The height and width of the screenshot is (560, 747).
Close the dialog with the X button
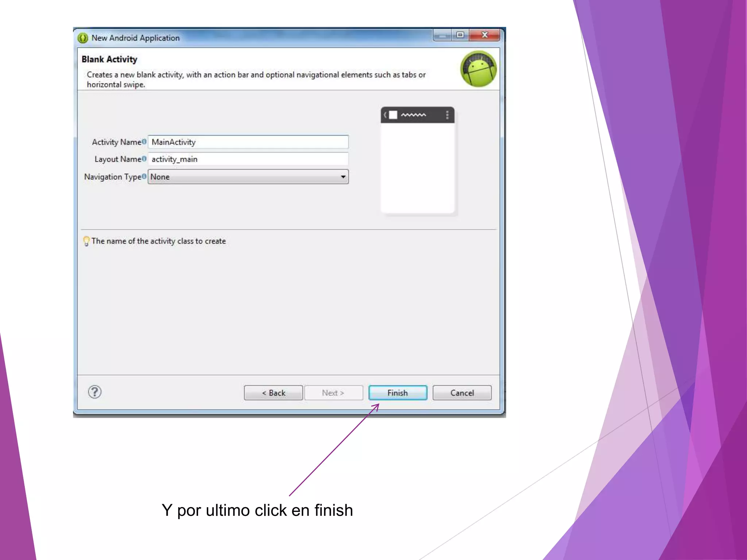(x=484, y=35)
